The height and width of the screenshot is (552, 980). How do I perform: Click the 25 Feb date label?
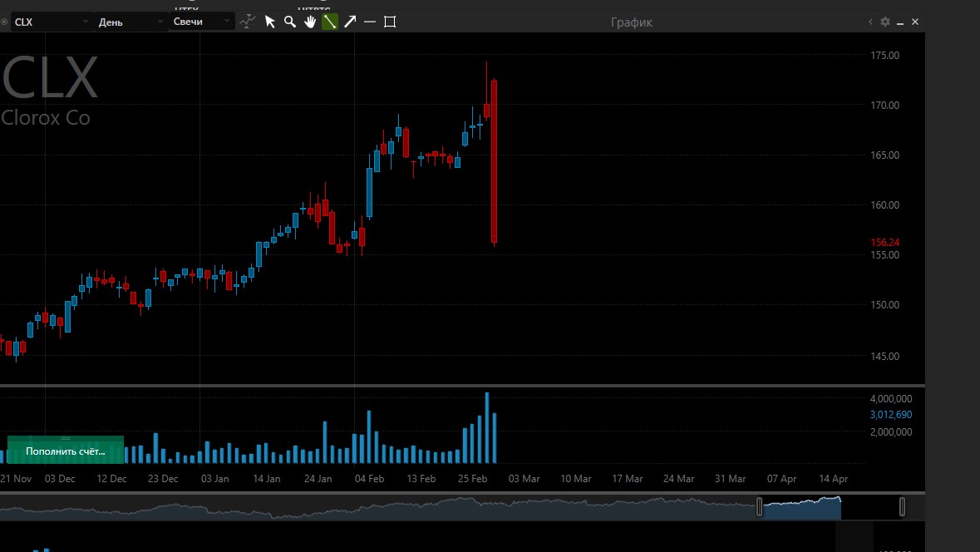click(472, 479)
